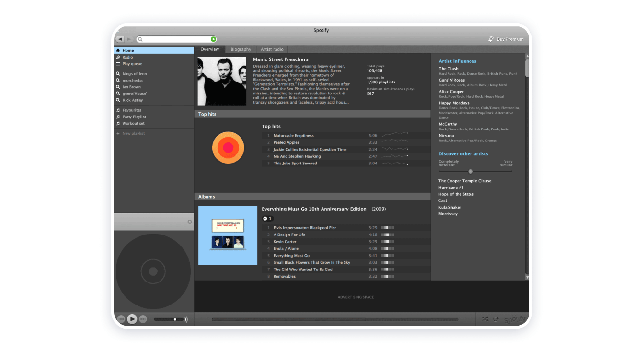Viewport: 644px width, 352px height.
Task: Click the green go button in search bar
Action: coord(214,39)
